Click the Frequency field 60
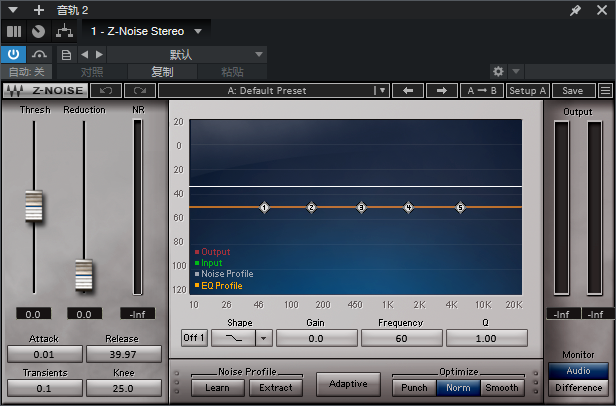This screenshot has height=406, width=616. (402, 338)
